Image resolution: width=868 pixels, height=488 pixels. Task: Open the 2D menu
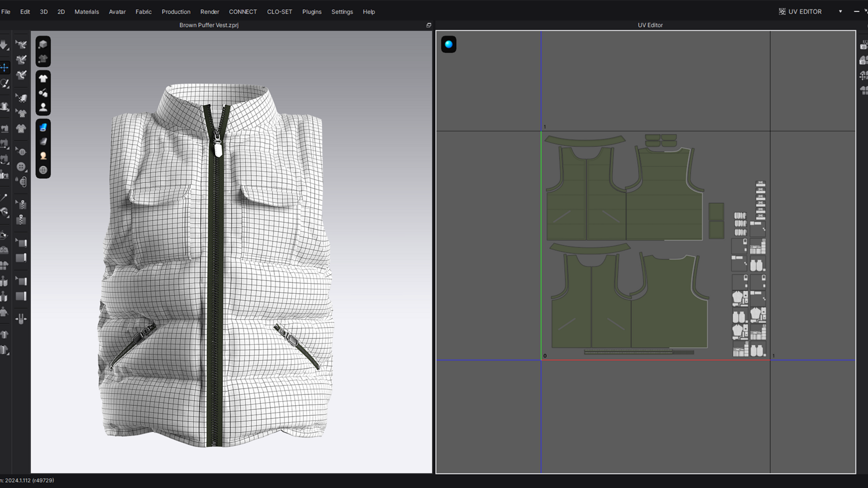click(x=61, y=12)
